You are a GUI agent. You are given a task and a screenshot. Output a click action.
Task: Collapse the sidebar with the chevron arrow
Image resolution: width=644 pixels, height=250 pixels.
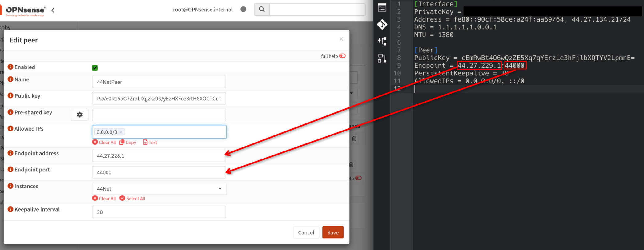tap(53, 10)
